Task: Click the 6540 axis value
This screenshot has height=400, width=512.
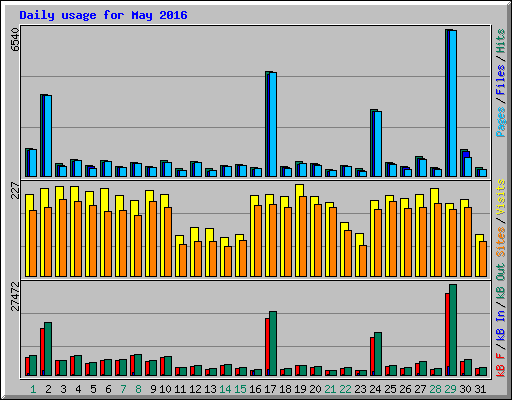Action: (15, 40)
